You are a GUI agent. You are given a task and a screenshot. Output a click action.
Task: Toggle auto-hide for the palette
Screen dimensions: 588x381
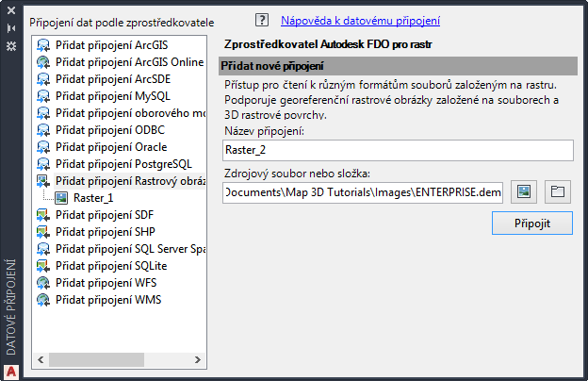pyautogui.click(x=11, y=28)
